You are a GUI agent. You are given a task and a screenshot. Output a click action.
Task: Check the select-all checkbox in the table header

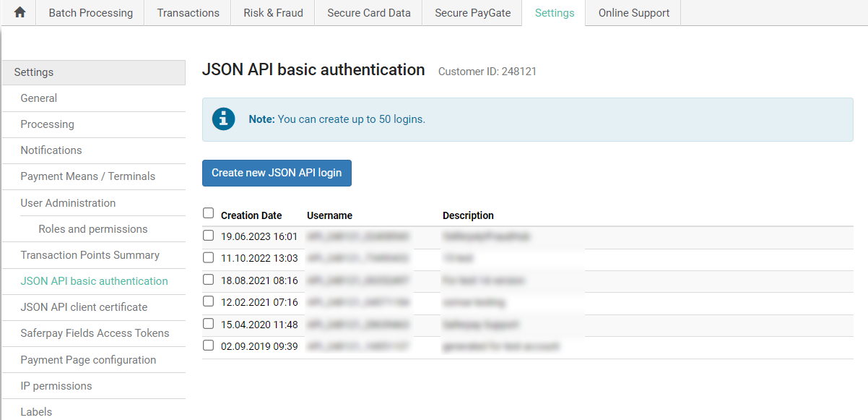tap(208, 213)
